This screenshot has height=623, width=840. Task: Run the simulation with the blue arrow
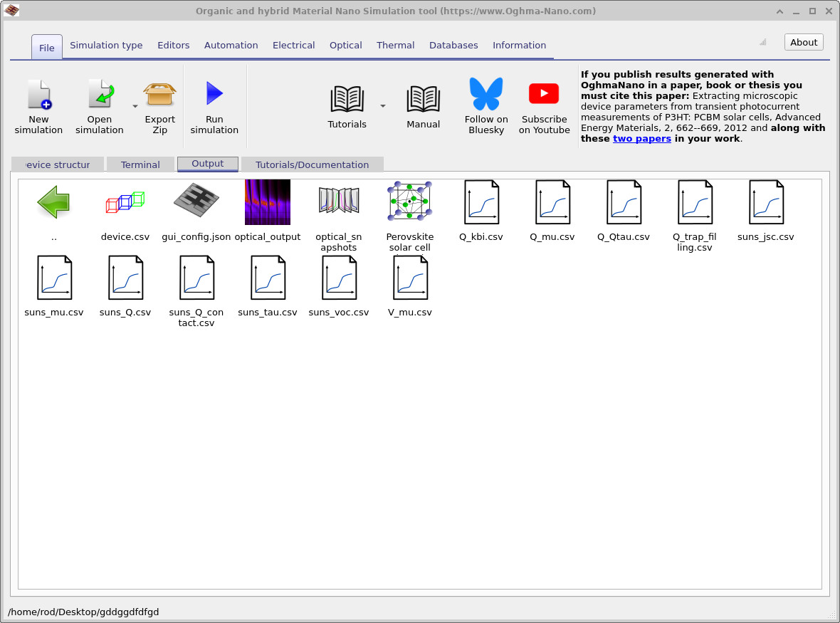click(214, 95)
